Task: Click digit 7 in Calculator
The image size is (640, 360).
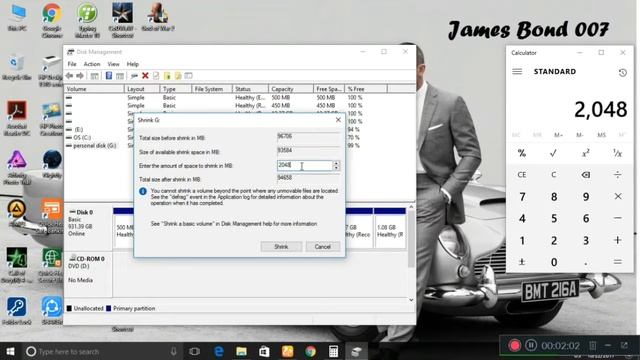Action: [x=522, y=196]
